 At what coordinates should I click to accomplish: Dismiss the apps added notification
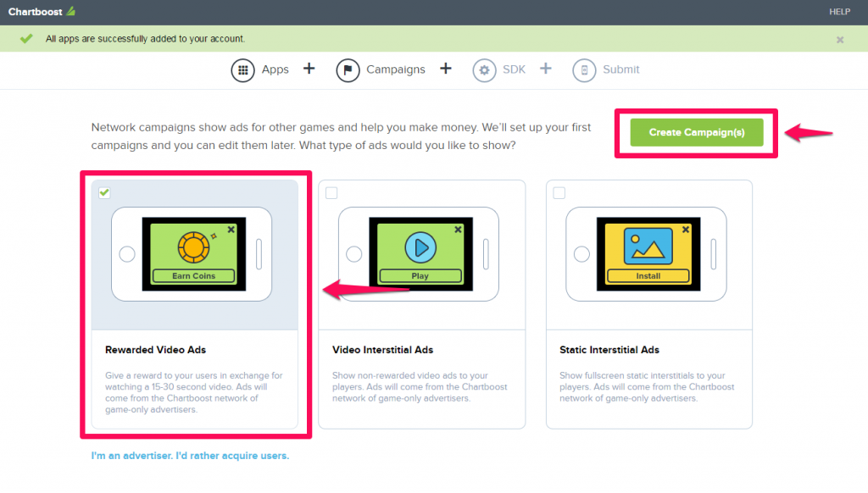pyautogui.click(x=840, y=39)
